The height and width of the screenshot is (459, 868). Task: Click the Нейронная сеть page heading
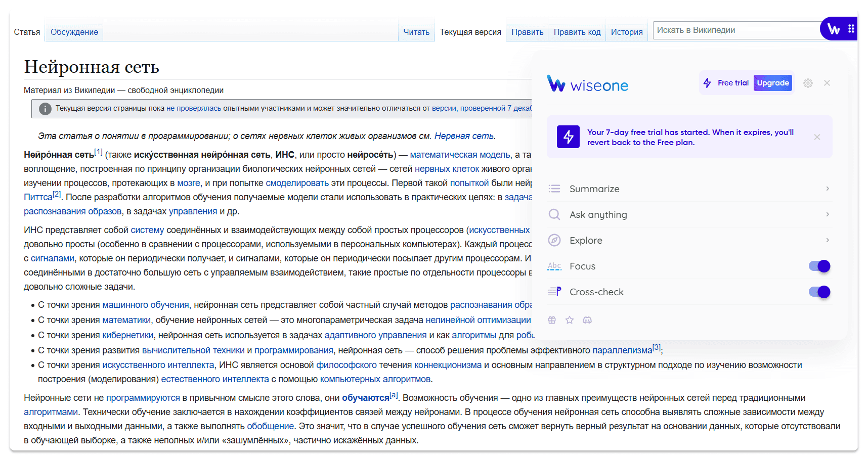(92, 67)
